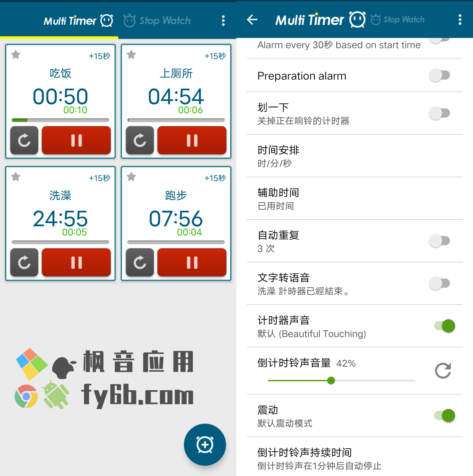Viewport: 473px width, 476px height.
Task: Open overflow menu on timer list screen
Action: click(x=223, y=21)
